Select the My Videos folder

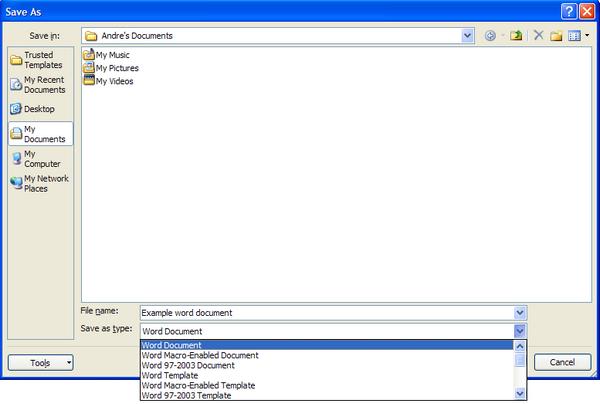pos(108,81)
